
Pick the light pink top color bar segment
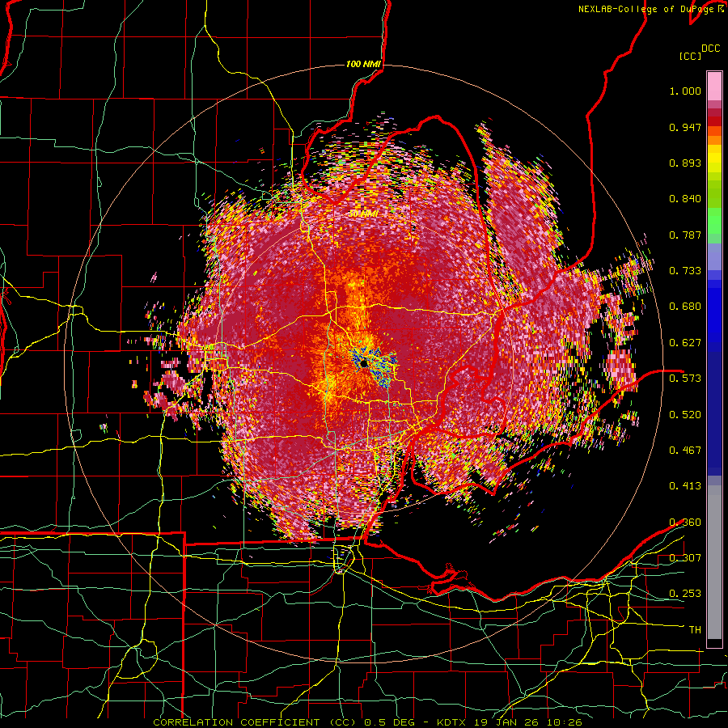click(x=714, y=86)
